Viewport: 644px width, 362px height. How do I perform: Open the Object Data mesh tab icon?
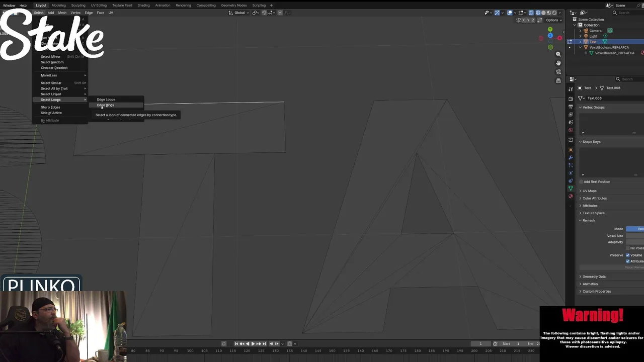(571, 189)
